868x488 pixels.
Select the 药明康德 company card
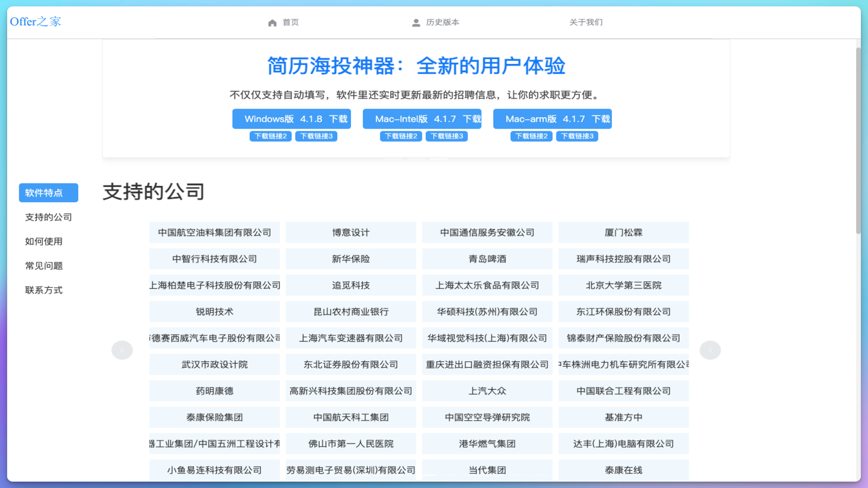214,390
